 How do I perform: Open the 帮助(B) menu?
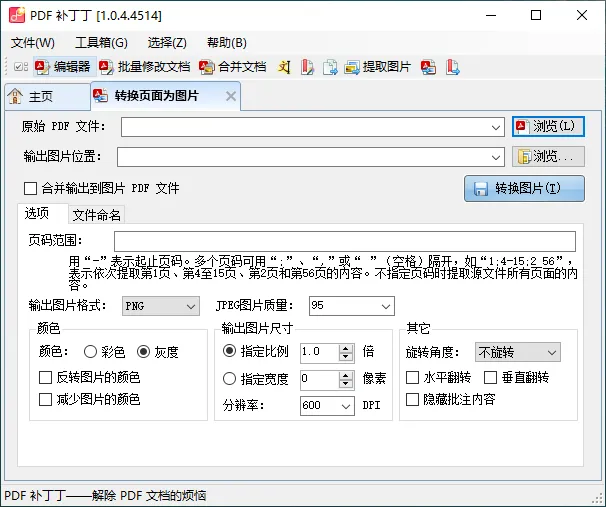tap(226, 43)
